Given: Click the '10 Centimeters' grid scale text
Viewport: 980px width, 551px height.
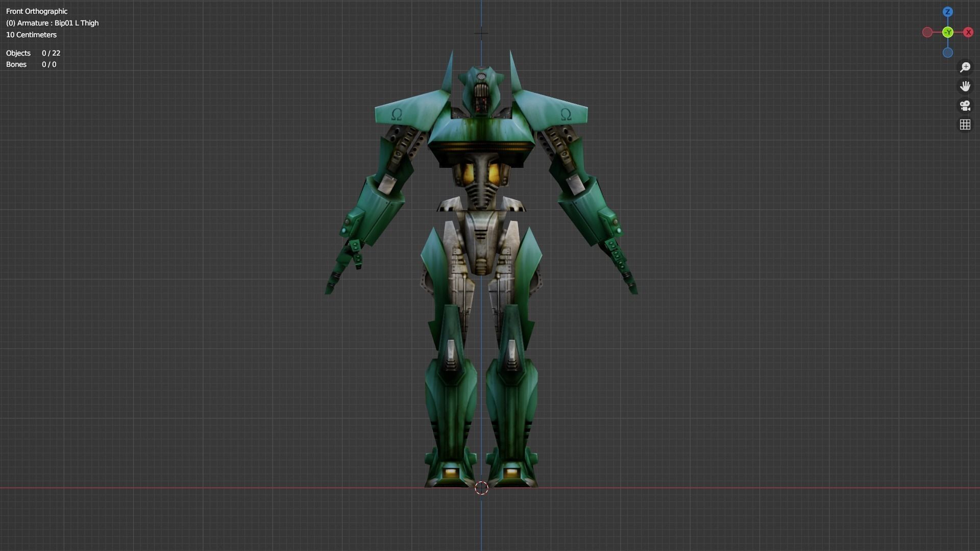Looking at the screenshot, I should [31, 35].
